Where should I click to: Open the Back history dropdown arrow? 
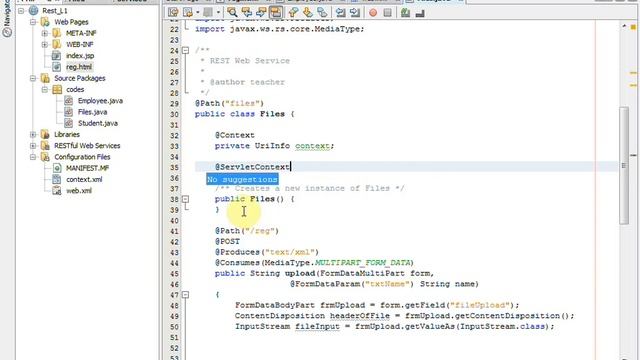[197, 13]
